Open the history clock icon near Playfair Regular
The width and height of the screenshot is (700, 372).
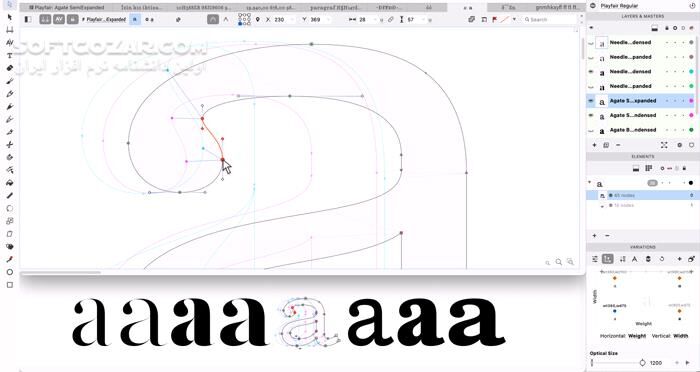tap(692, 5)
